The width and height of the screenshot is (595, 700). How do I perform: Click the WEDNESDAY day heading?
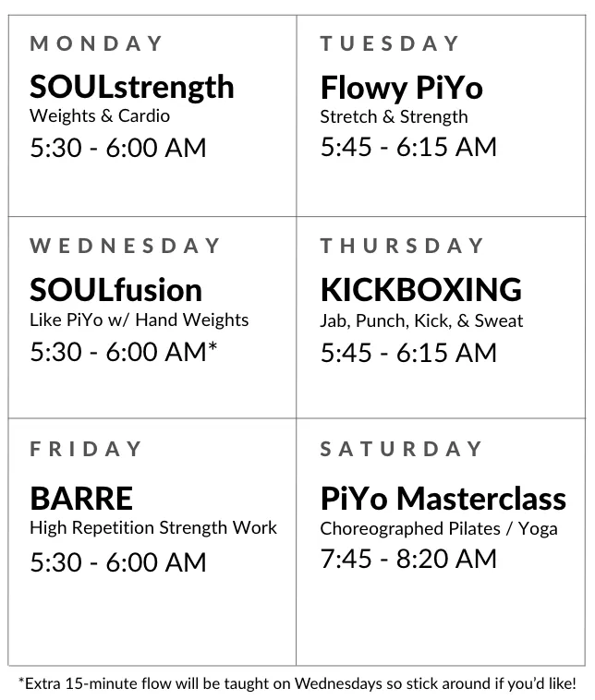pos(126,246)
